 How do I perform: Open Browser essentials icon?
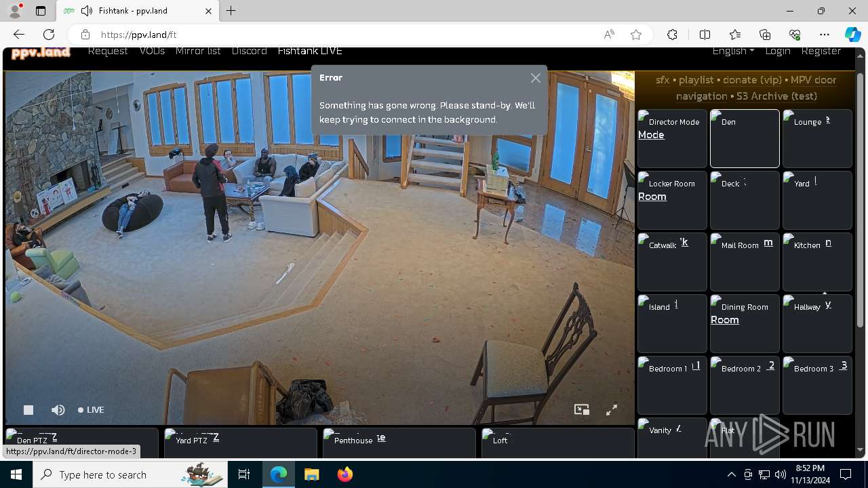(795, 35)
